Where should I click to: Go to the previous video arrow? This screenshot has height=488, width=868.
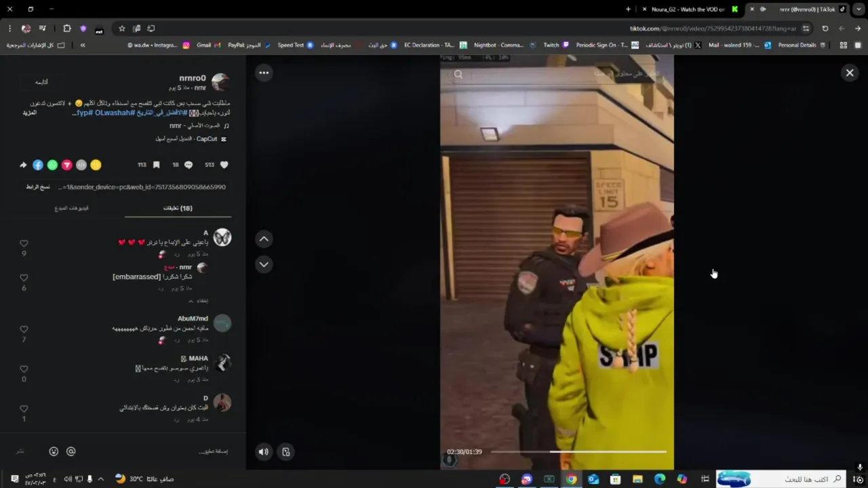264,239
